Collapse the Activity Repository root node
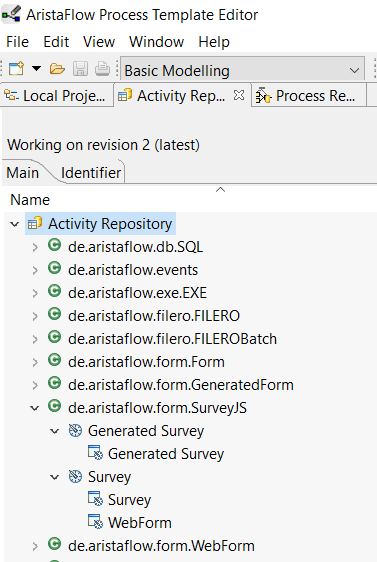The width and height of the screenshot is (377, 562). point(15,224)
